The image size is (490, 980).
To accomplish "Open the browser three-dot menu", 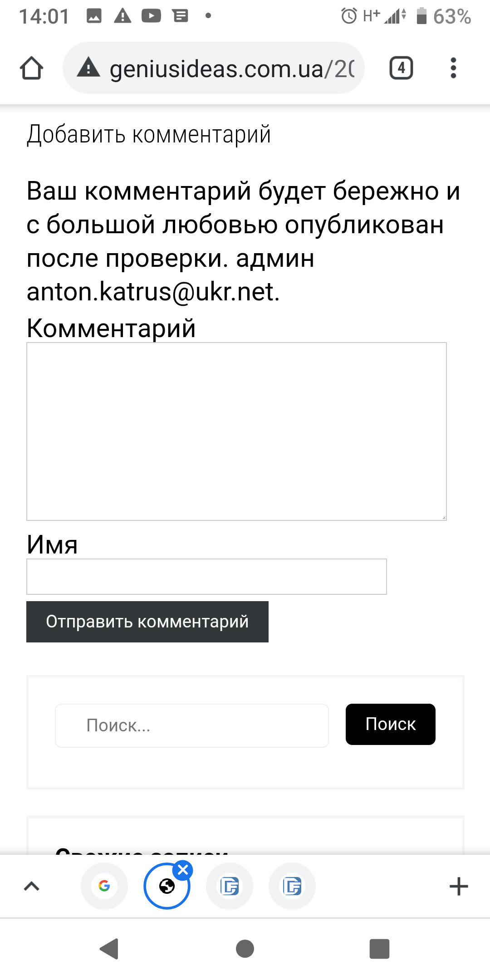I will [453, 69].
